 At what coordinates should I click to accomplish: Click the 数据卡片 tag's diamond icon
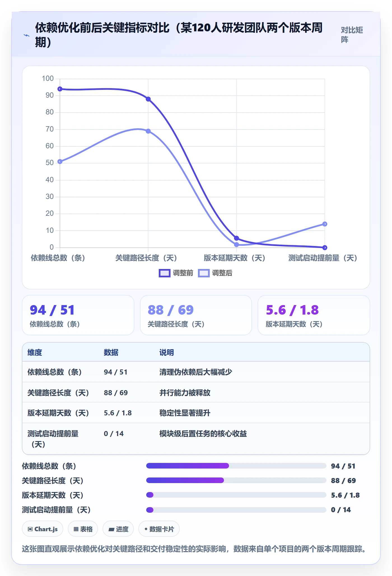(146, 529)
